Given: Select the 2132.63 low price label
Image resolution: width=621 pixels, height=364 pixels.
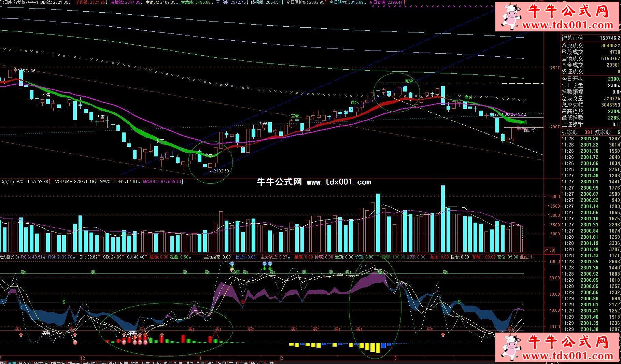Looking at the screenshot, I should [220, 171].
